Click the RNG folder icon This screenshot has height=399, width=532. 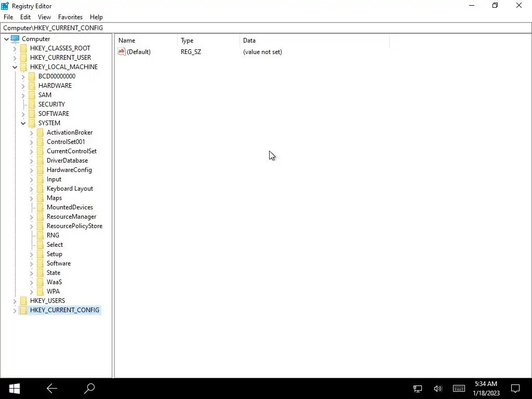point(40,235)
